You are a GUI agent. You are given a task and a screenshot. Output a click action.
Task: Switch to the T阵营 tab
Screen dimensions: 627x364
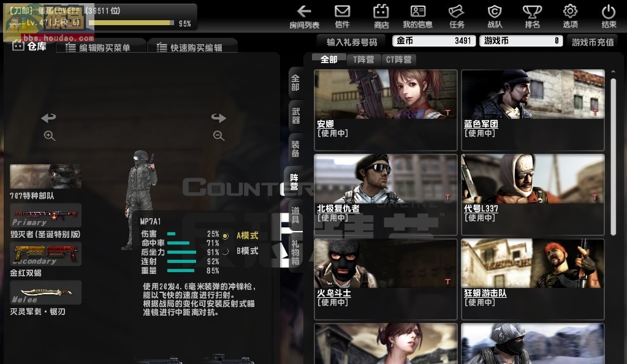[x=363, y=59]
